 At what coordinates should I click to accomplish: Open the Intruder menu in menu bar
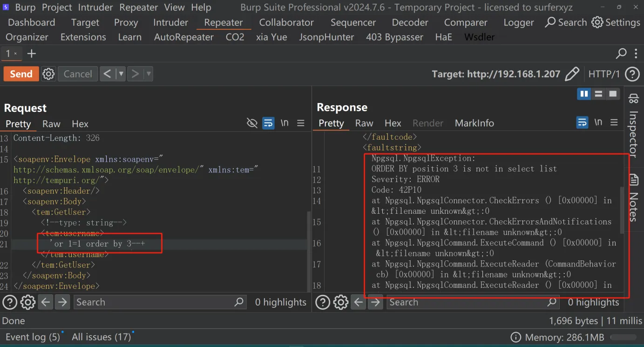click(96, 7)
